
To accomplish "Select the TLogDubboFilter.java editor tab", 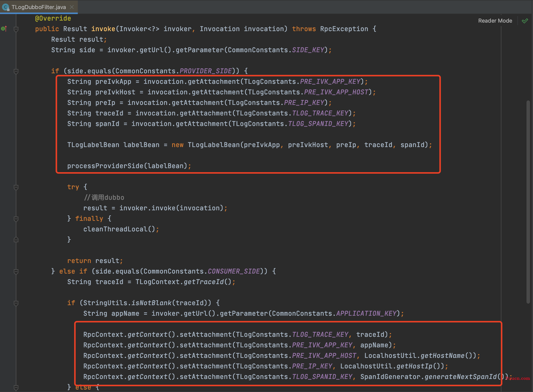I will click(39, 7).
